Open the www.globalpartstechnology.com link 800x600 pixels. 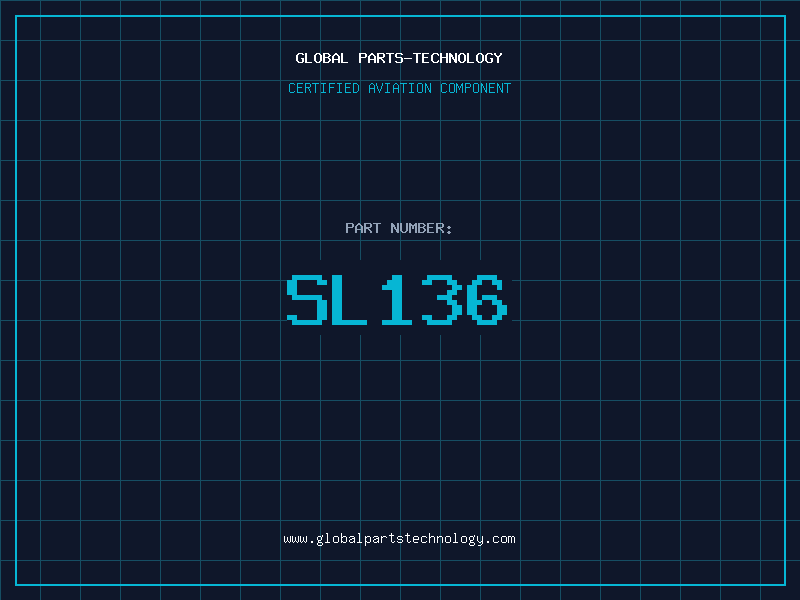[399, 539]
